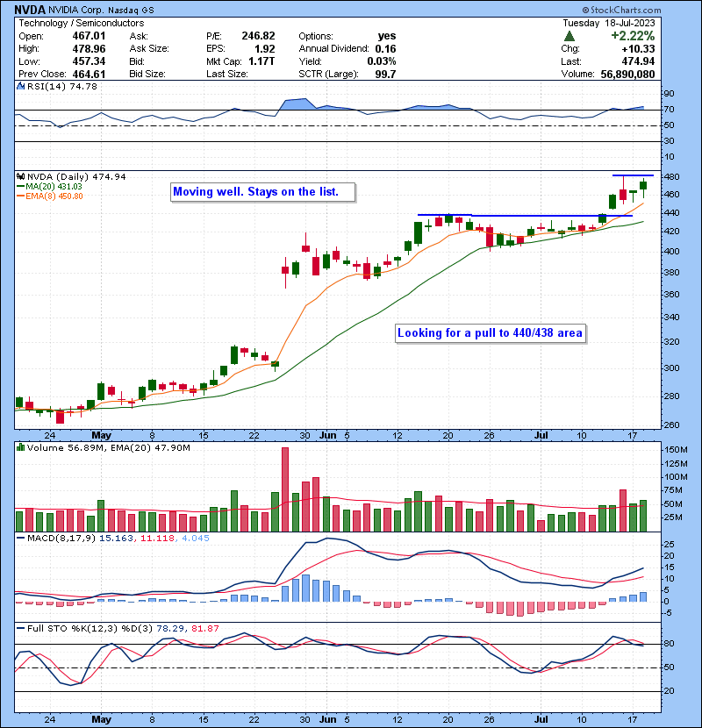Click the "260" label on the price axis
The height and width of the screenshot is (728, 702).
pos(672,425)
